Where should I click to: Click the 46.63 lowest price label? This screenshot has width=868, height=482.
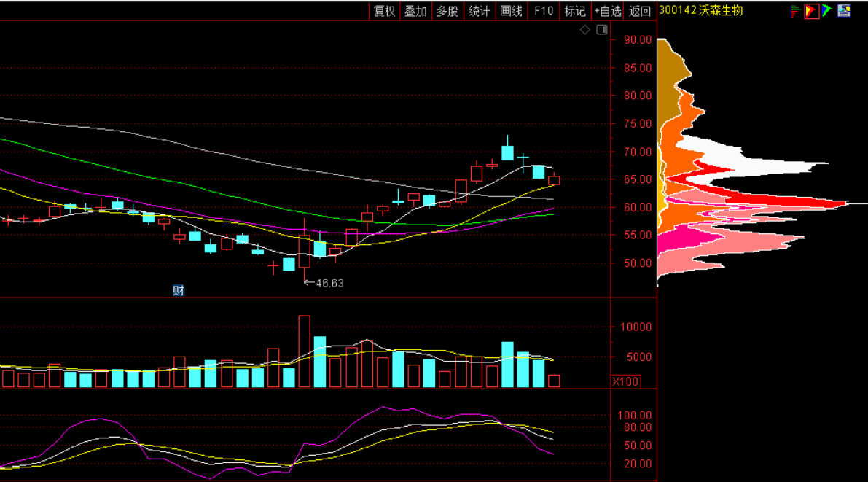329,283
